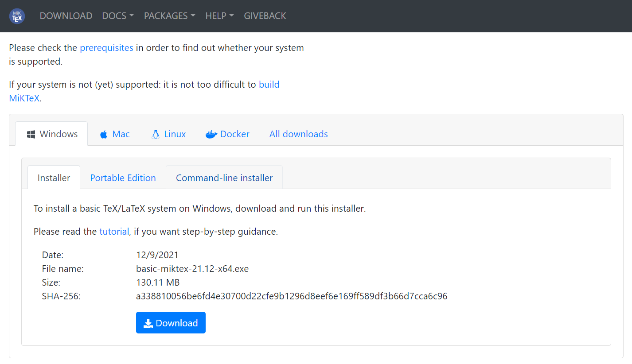Open the prerequisites link
Viewport: 632px width, 364px height.
click(x=106, y=48)
